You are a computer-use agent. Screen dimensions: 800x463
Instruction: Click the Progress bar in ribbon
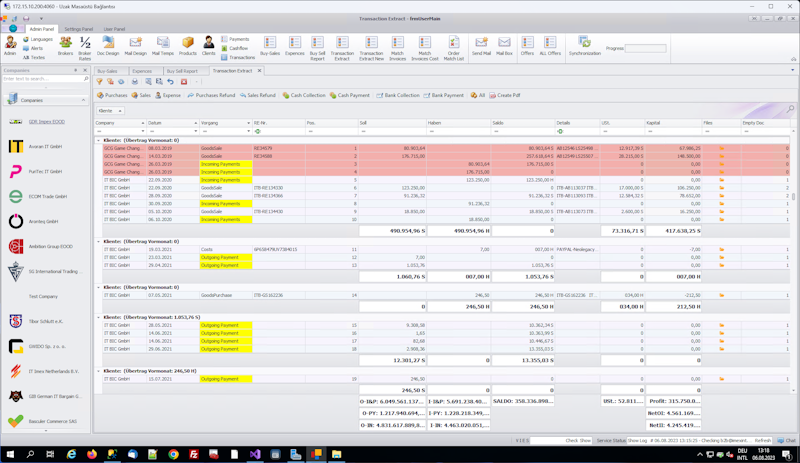pyautogui.click(x=645, y=48)
